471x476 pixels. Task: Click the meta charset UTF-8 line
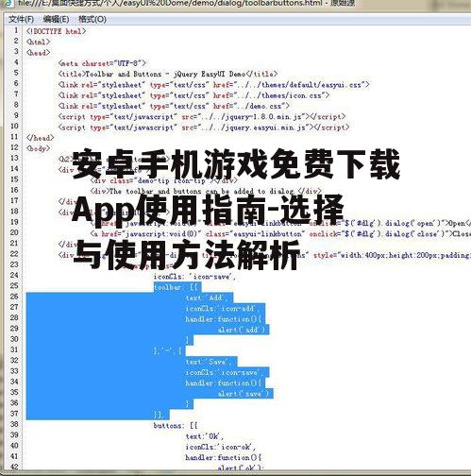click(x=102, y=63)
